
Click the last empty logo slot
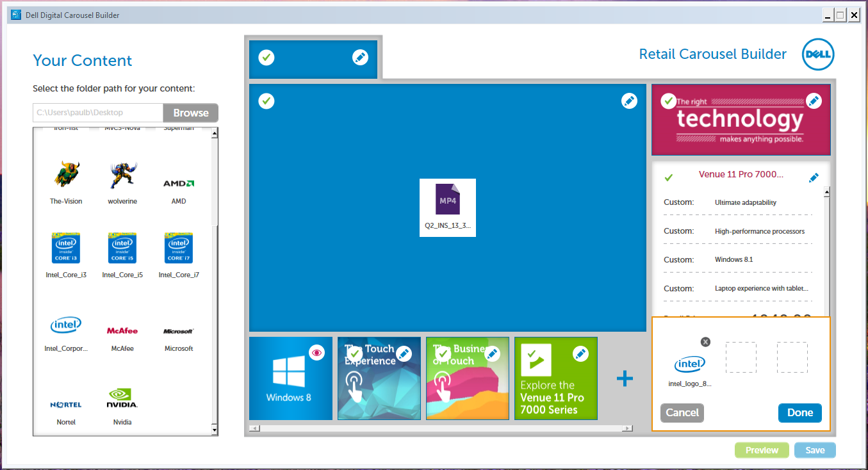[x=792, y=357]
